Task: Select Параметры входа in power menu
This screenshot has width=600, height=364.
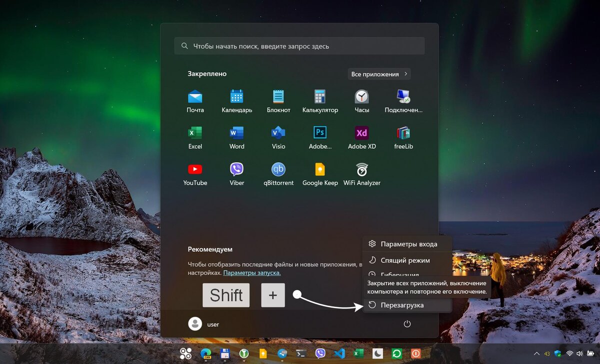Action: click(407, 244)
